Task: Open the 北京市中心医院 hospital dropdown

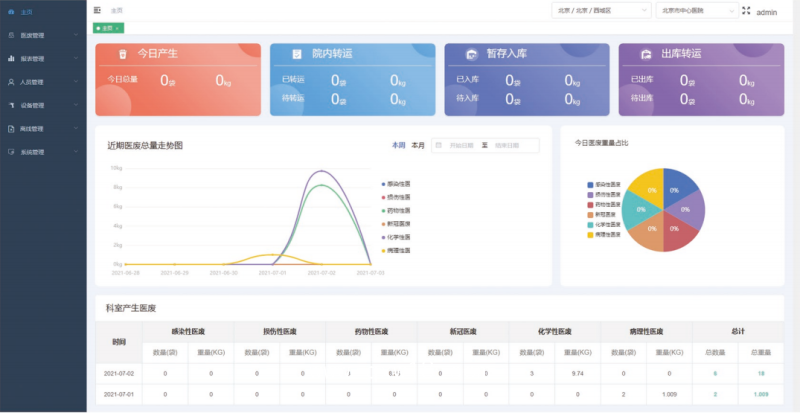Action: click(696, 10)
